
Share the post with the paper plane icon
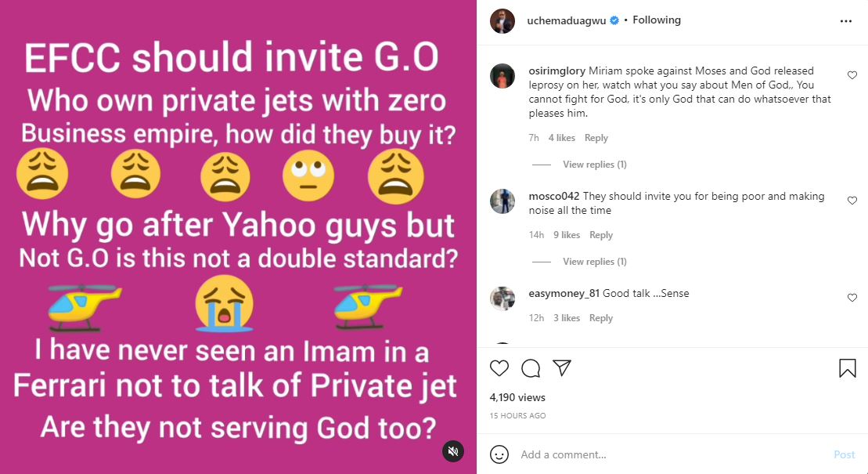(561, 368)
